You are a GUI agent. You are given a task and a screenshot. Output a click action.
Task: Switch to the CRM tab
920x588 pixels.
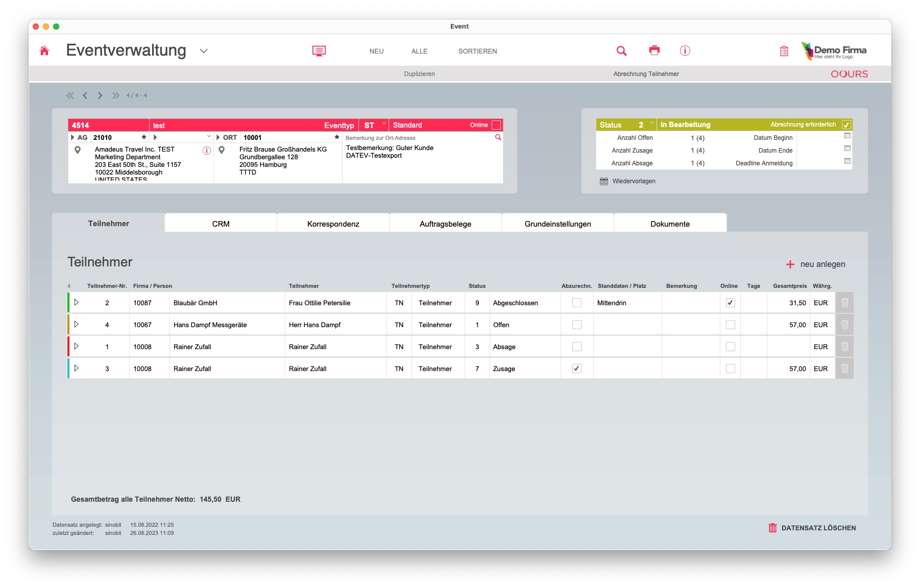click(221, 224)
